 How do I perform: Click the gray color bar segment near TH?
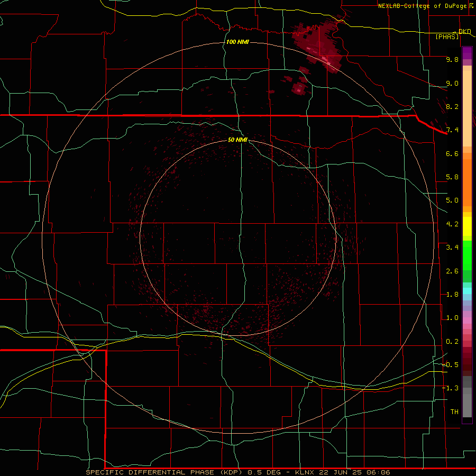[467, 406]
